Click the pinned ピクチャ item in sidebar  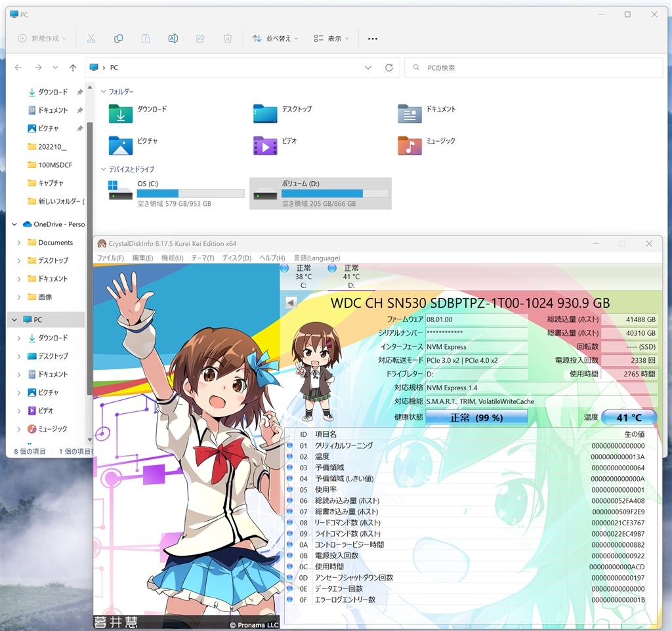click(48, 128)
